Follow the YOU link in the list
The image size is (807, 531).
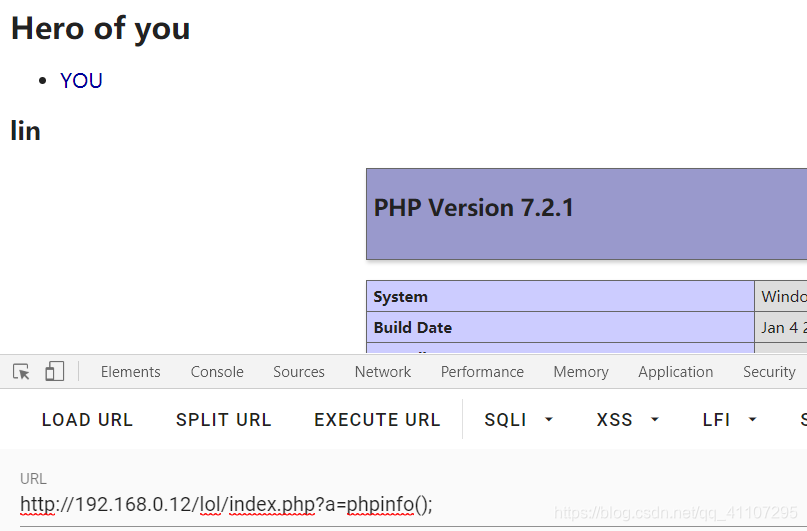click(x=81, y=81)
